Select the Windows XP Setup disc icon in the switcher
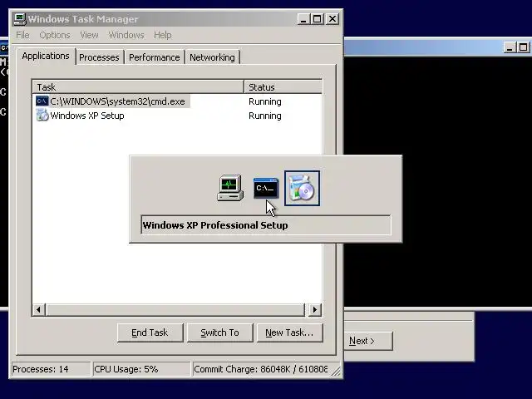 (x=302, y=189)
